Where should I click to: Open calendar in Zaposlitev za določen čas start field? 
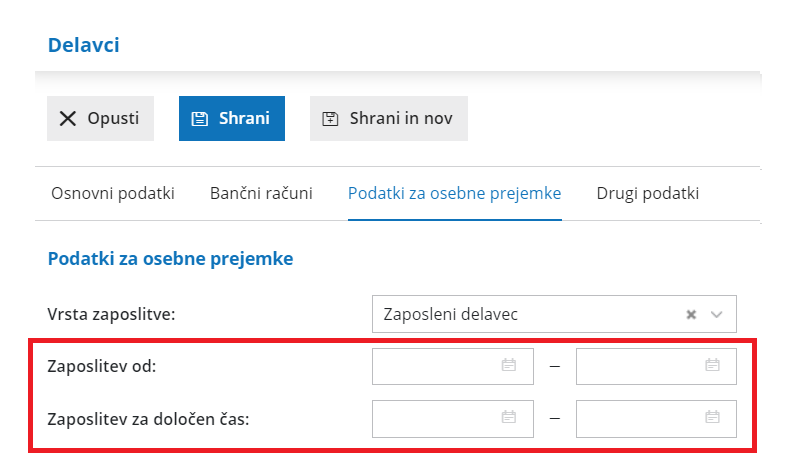click(508, 418)
